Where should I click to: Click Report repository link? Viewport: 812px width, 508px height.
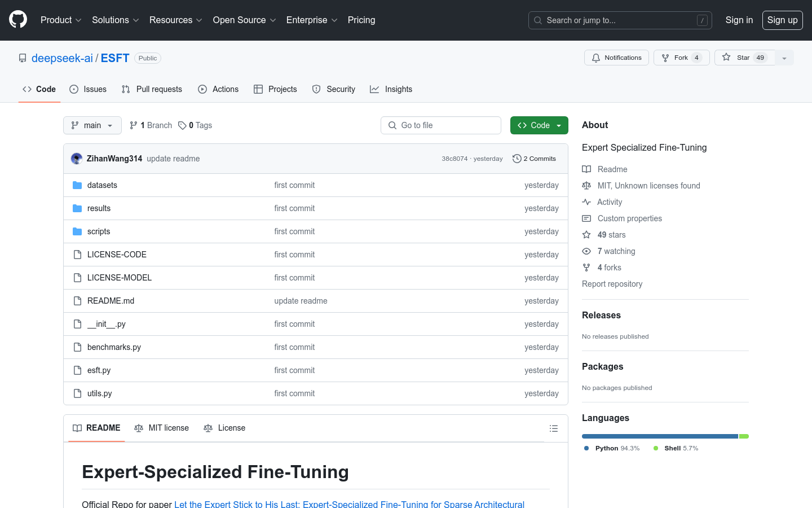pyautogui.click(x=612, y=284)
